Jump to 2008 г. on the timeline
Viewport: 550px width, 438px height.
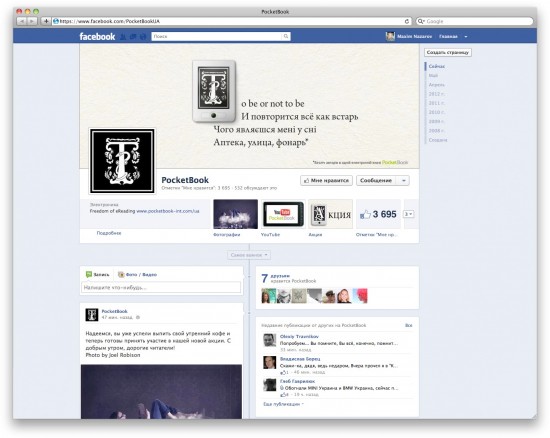pos(437,130)
